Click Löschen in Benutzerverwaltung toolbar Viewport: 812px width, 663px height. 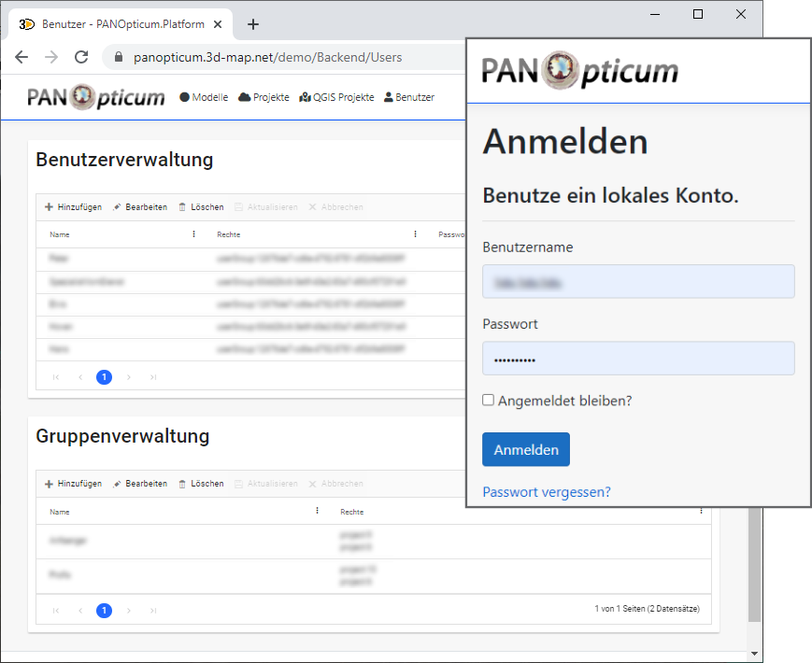click(201, 207)
